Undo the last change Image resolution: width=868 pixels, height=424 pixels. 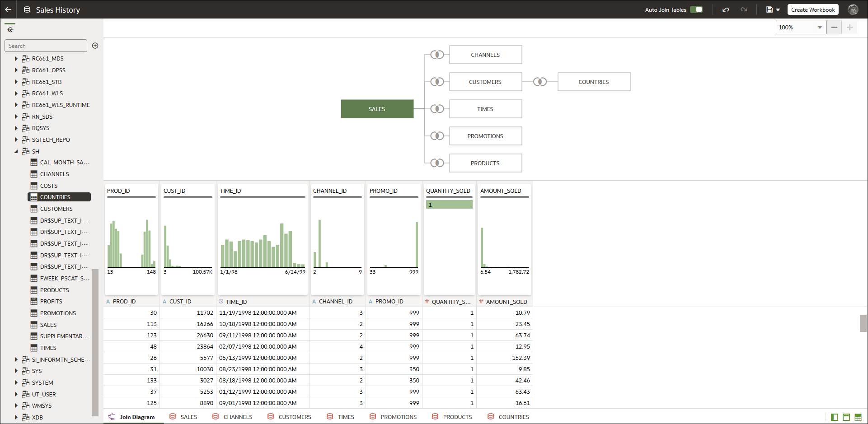726,9
